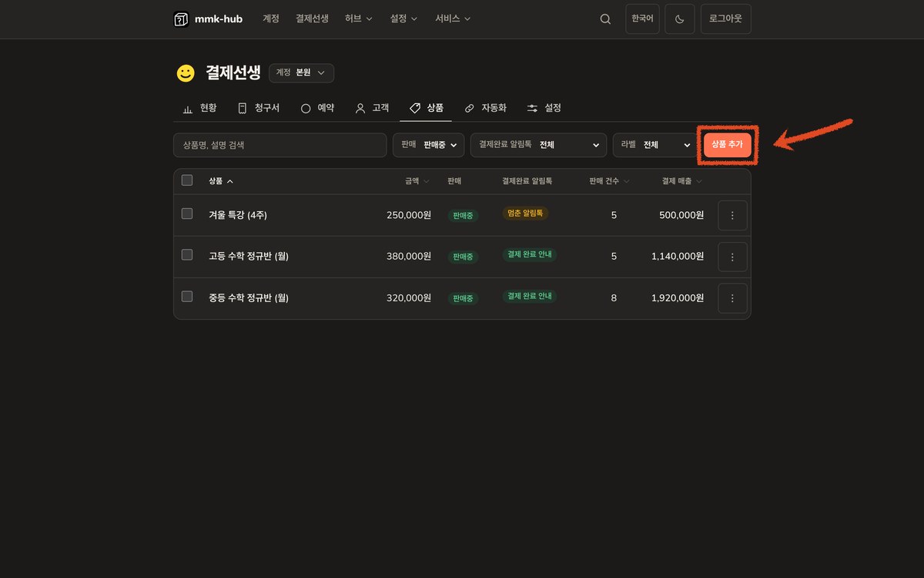Open the 판매 판매중 filter dropdown

428,145
